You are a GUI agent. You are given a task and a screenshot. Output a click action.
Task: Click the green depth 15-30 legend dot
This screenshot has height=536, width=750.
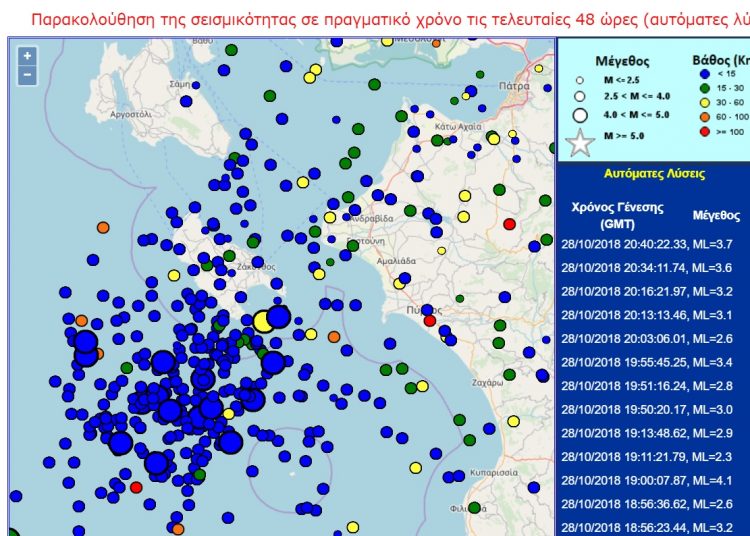pos(705,88)
